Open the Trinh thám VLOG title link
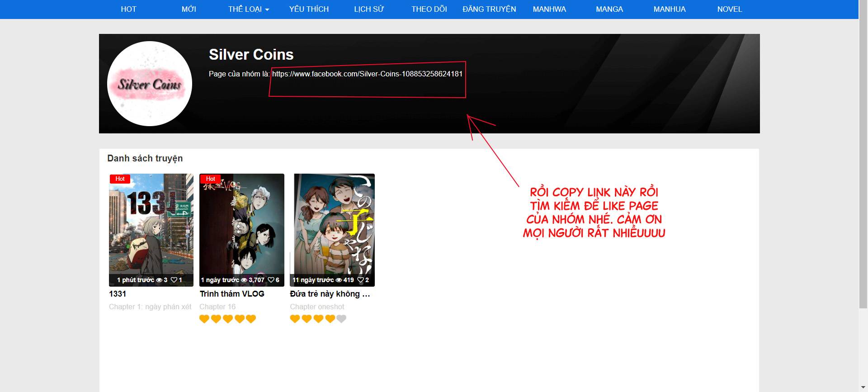This screenshot has width=868, height=392. coord(232,293)
